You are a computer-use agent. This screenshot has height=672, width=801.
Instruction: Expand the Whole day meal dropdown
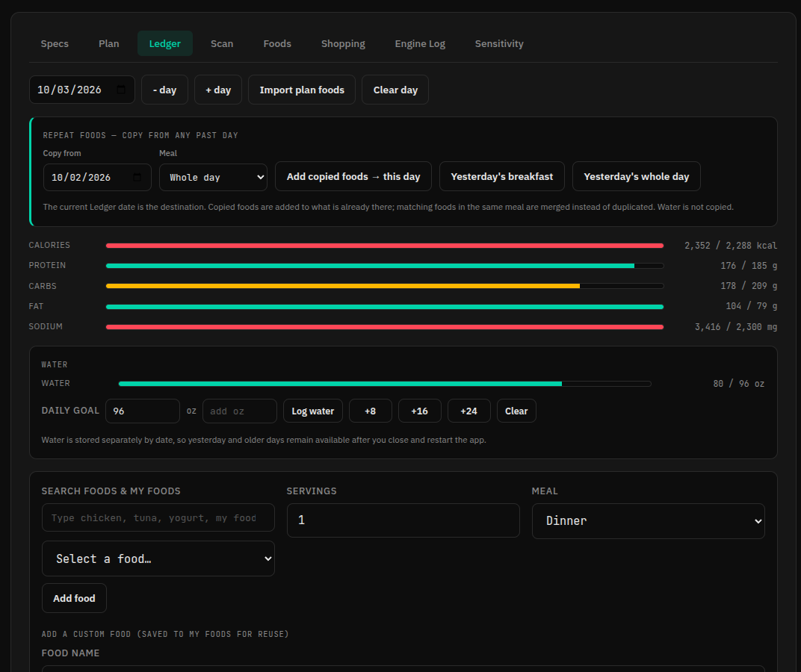[213, 177]
